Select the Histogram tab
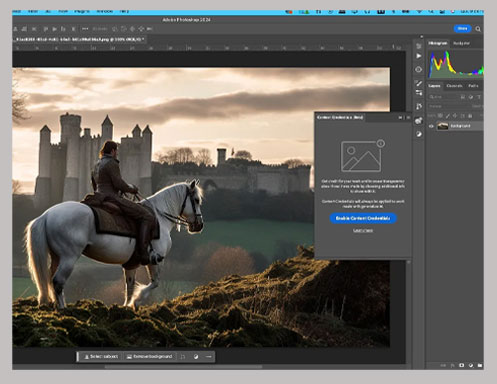Image resolution: width=497 pixels, height=384 pixels. [438, 43]
